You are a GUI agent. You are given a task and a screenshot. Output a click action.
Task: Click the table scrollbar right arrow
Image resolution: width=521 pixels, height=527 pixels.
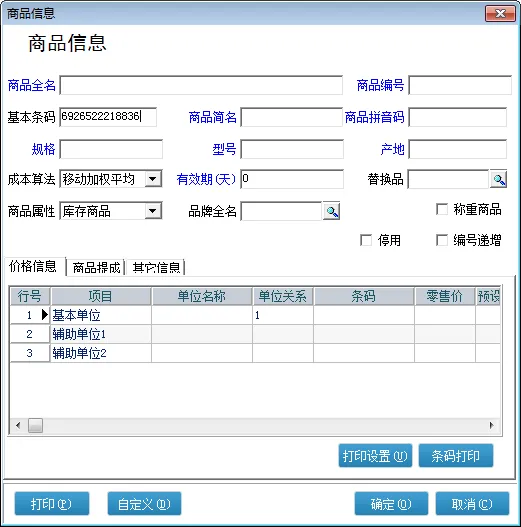point(491,425)
